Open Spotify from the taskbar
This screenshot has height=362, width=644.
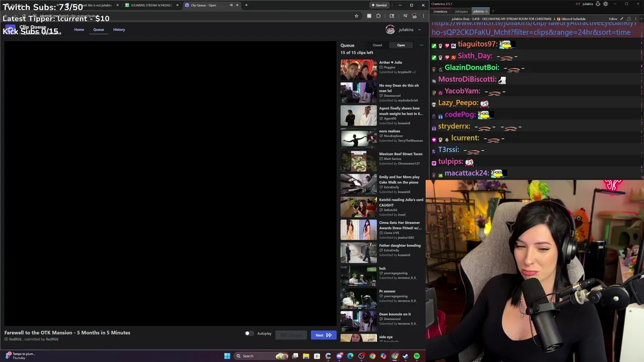coord(417,356)
